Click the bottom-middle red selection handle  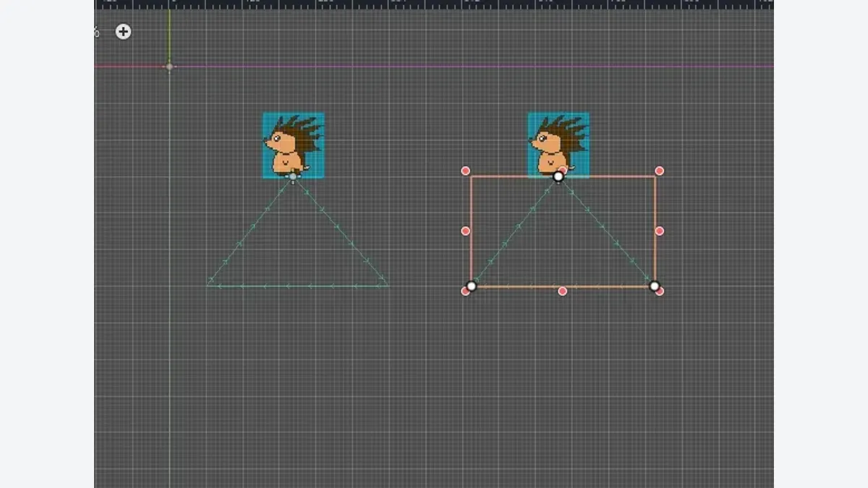tap(563, 291)
